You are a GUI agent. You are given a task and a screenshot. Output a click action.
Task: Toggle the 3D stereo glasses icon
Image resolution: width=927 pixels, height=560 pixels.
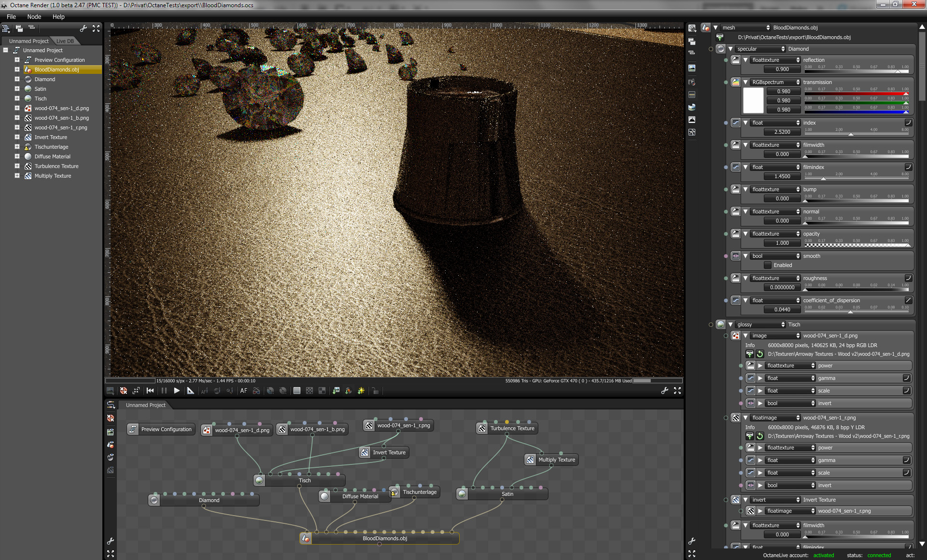(256, 391)
